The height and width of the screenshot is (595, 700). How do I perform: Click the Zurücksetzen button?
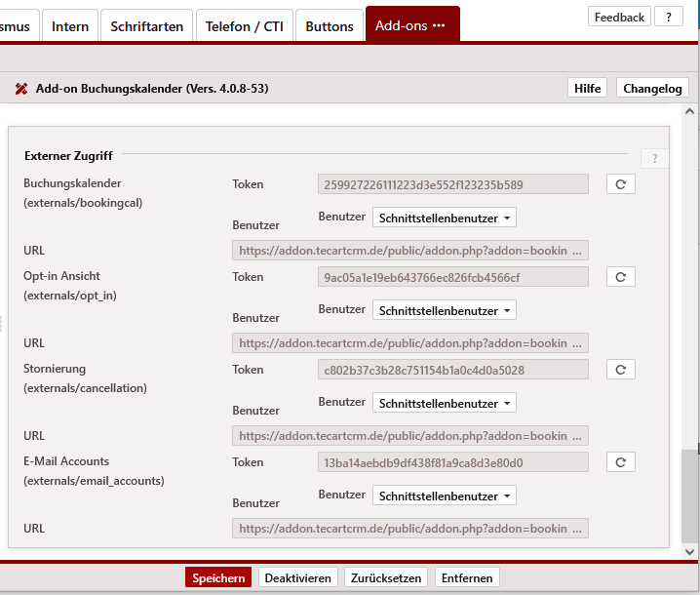click(x=385, y=577)
